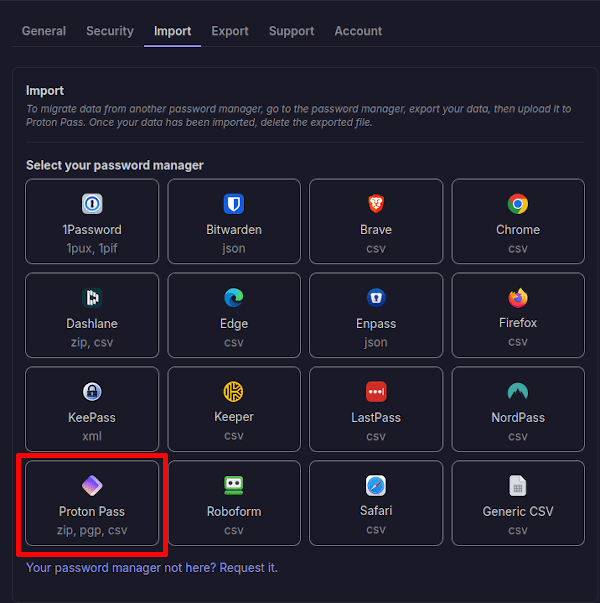
Task: Click the 'zip, csv' format under Dashlane
Action: pos(92,342)
